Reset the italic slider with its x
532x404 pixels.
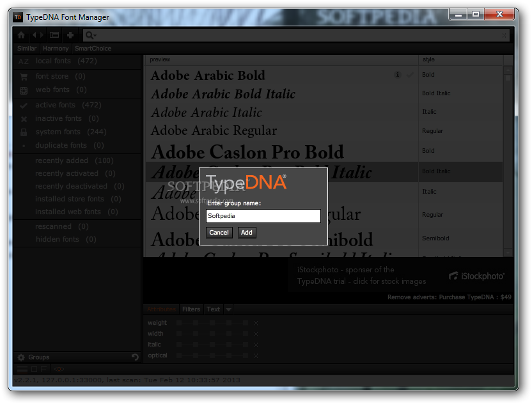pos(256,345)
